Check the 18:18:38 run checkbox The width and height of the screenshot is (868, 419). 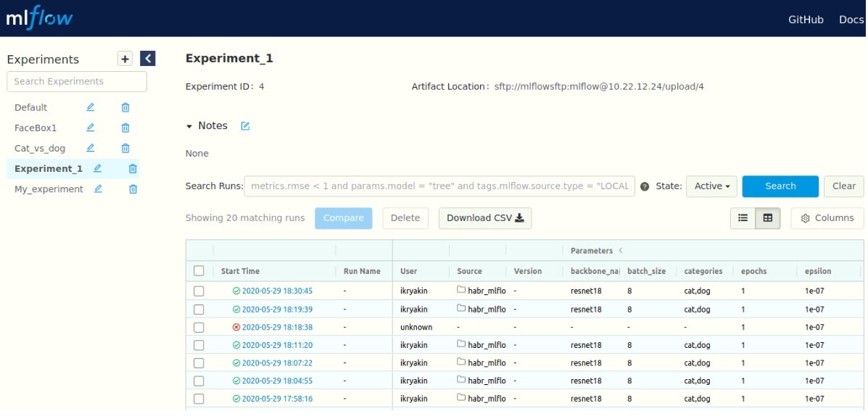tap(199, 327)
